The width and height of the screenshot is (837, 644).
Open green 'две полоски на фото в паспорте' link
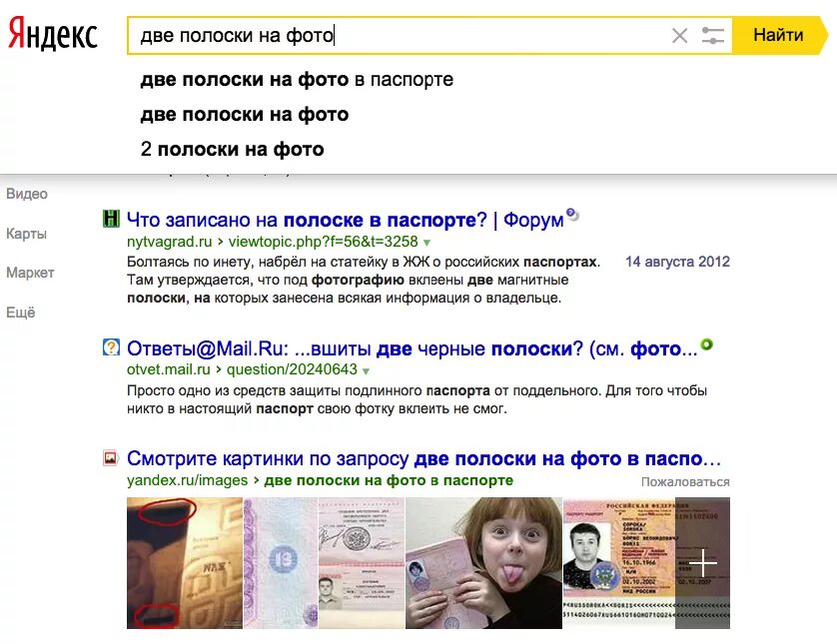[x=389, y=480]
